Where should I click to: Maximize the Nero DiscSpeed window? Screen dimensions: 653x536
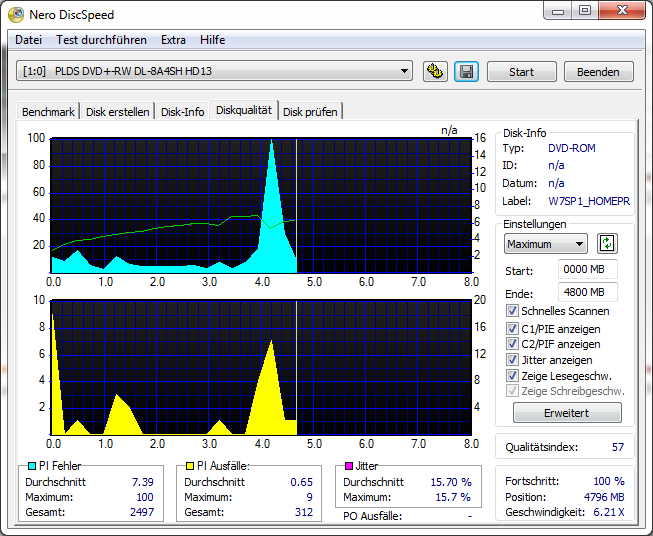coord(585,11)
